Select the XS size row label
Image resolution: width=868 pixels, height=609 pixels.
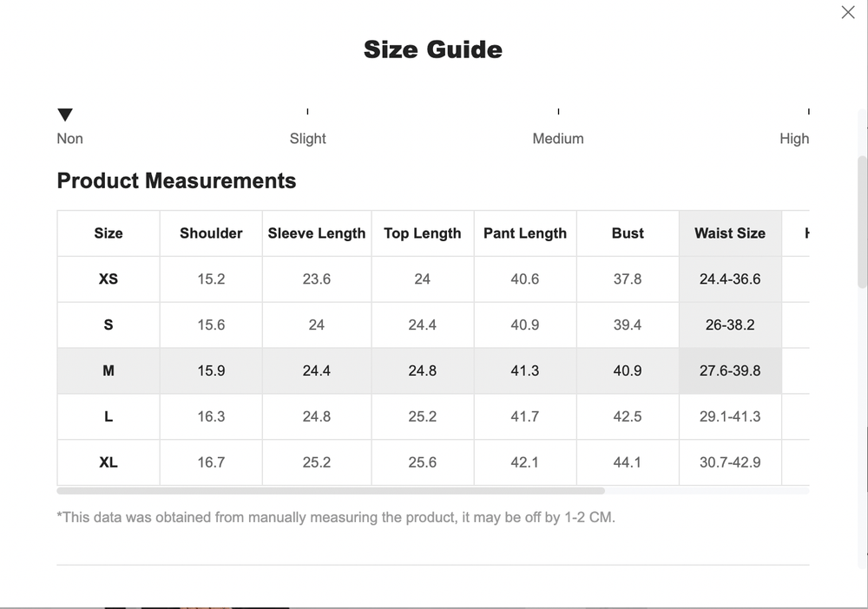108,278
